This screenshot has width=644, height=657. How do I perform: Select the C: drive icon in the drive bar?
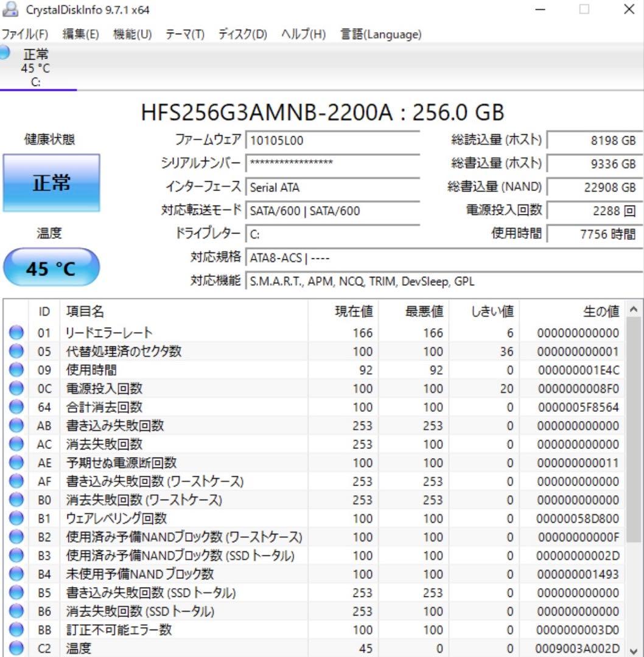click(35, 67)
